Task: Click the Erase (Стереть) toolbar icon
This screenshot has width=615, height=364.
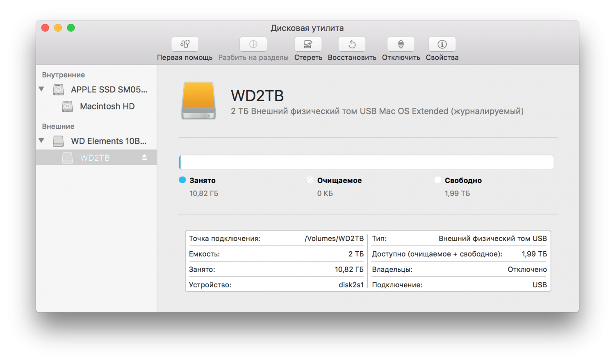Action: 308,44
